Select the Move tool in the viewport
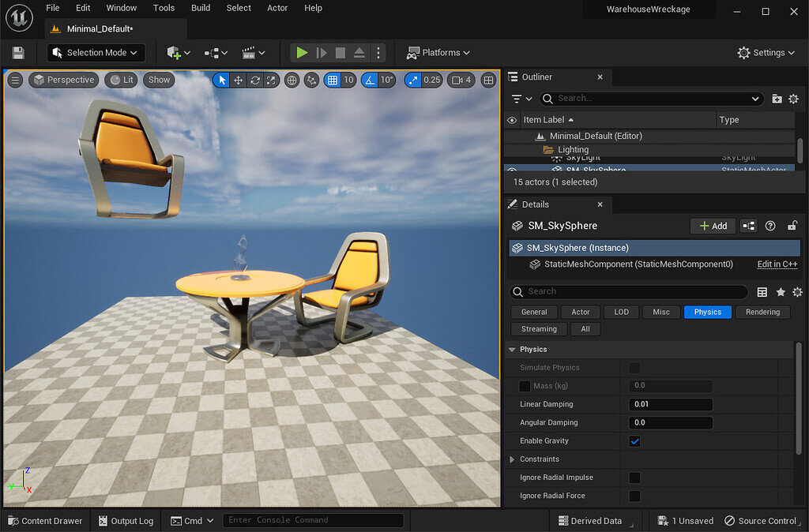The width and height of the screenshot is (809, 532). (239, 80)
